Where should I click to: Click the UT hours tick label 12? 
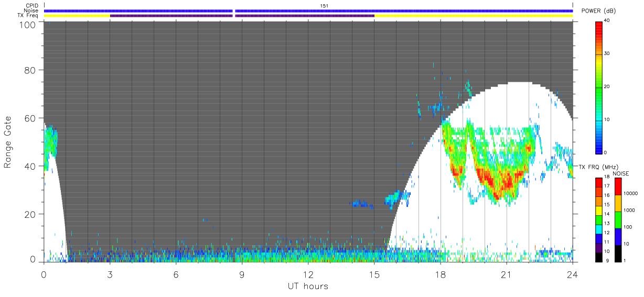[308, 274]
